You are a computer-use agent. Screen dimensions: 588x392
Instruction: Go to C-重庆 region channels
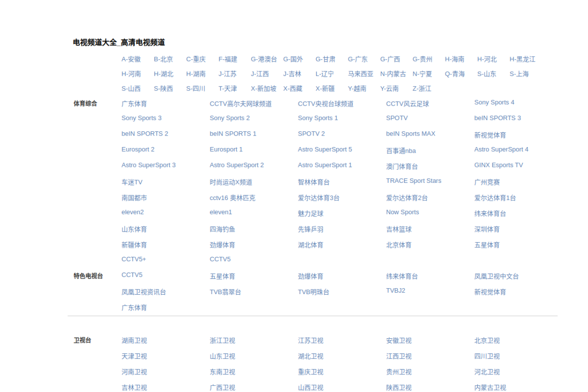click(196, 59)
